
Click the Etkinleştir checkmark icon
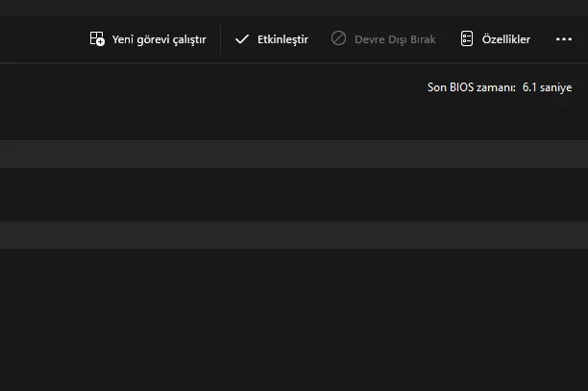click(242, 39)
